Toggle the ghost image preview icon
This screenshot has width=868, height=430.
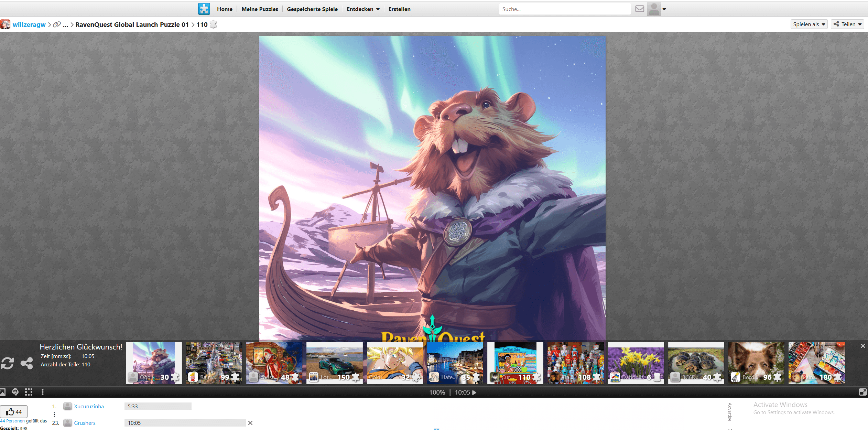tap(15, 392)
